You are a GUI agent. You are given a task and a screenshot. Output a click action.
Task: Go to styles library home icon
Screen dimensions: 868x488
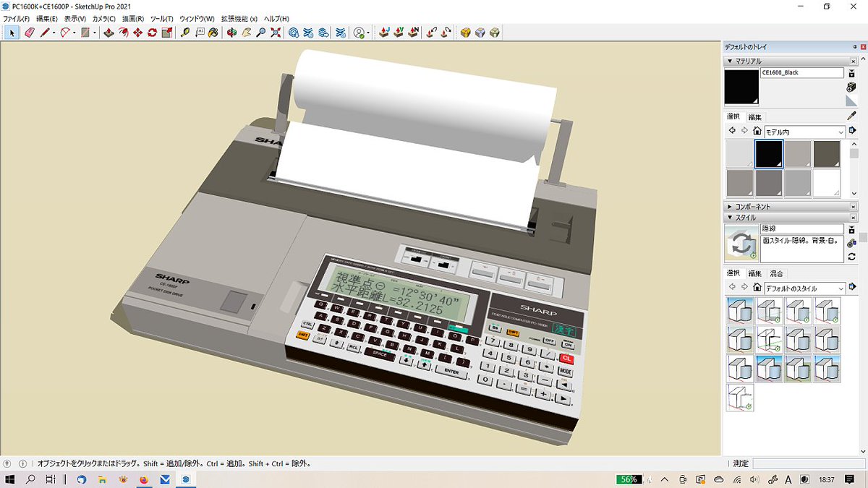click(757, 288)
